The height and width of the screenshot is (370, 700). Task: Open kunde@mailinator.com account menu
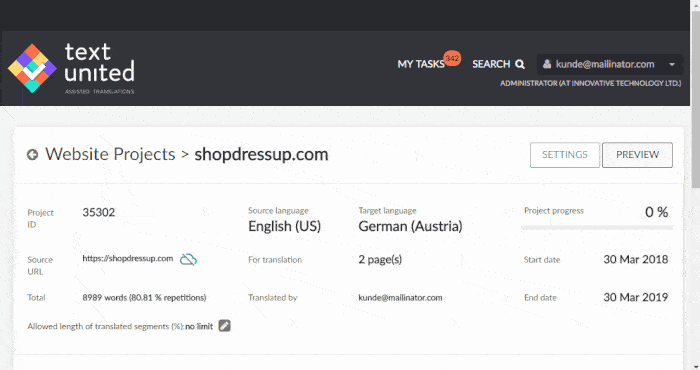(610, 64)
